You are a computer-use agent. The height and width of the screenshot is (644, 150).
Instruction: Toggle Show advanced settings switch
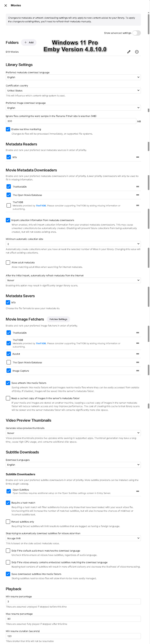136,33
